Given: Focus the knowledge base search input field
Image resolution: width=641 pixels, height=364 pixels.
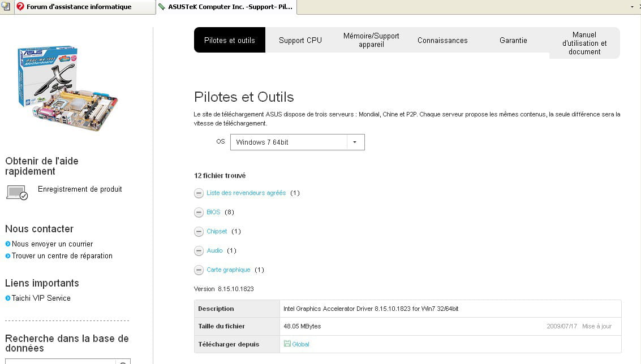Looking at the screenshot, I should (x=61, y=362).
